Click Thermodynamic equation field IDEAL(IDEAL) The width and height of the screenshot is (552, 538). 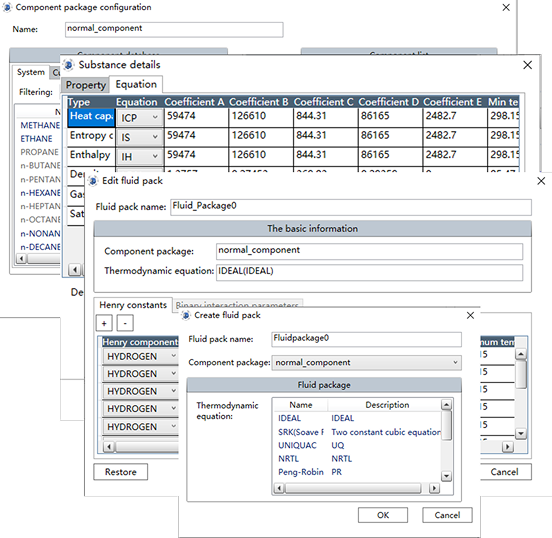[x=369, y=272]
